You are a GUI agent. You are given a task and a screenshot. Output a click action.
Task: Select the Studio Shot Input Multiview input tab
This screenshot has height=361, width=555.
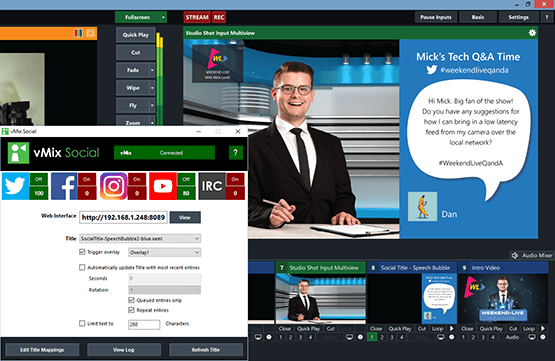(321, 268)
